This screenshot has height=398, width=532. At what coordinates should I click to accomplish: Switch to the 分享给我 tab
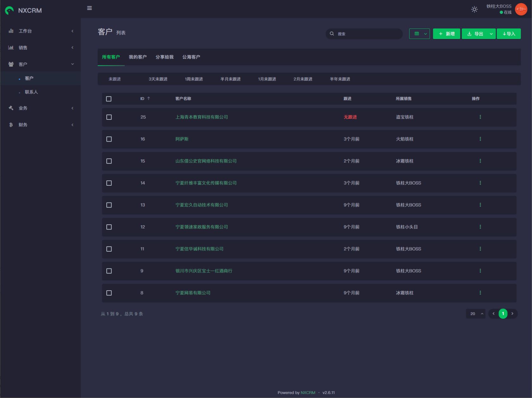(x=164, y=57)
